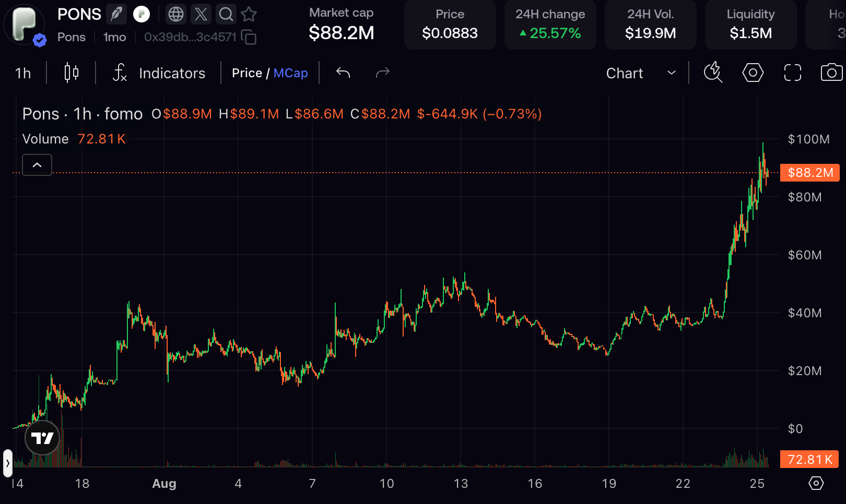This screenshot has width=846, height=504.
Task: Click the magnifier search icon beside PONS
Action: pyautogui.click(x=226, y=14)
